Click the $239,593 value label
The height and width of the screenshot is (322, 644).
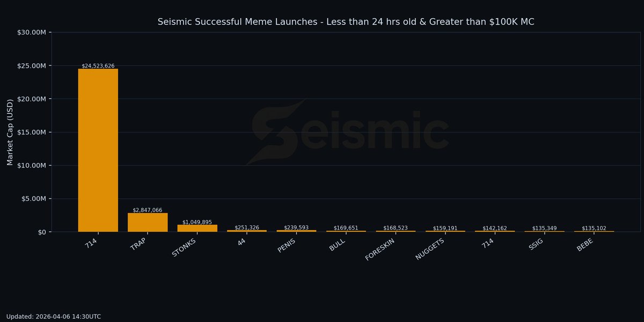(296, 228)
